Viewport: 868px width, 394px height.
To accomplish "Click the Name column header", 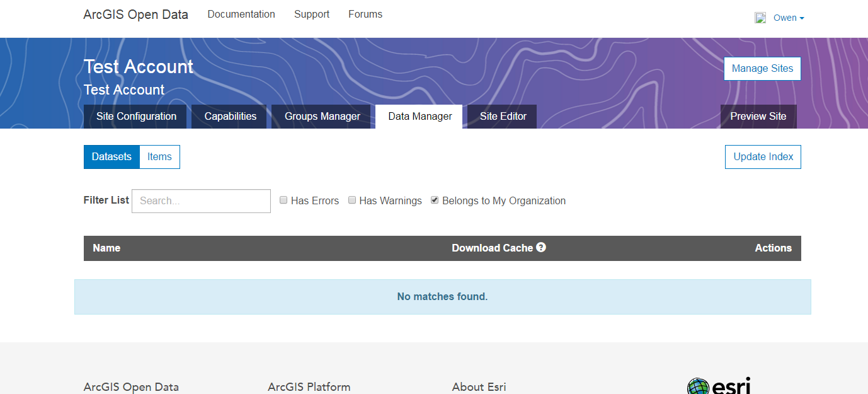I will [x=106, y=248].
